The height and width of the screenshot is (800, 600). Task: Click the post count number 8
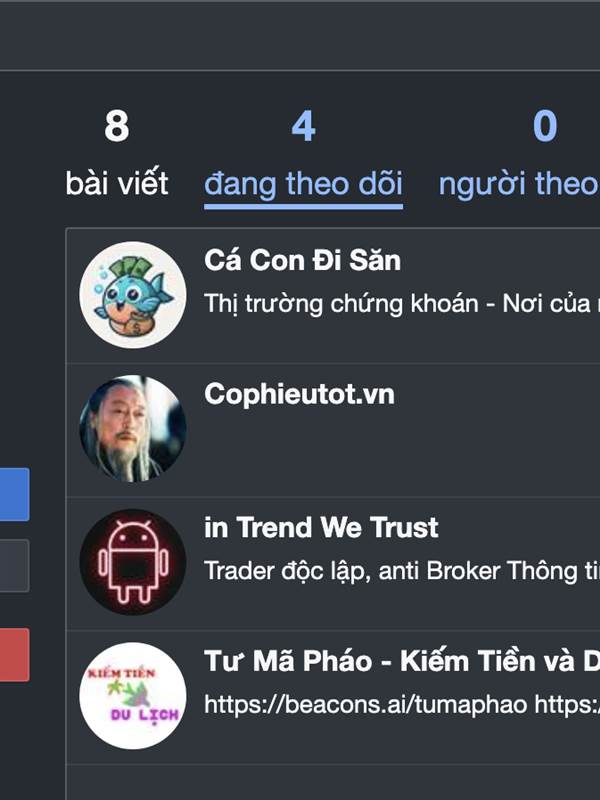point(117,126)
